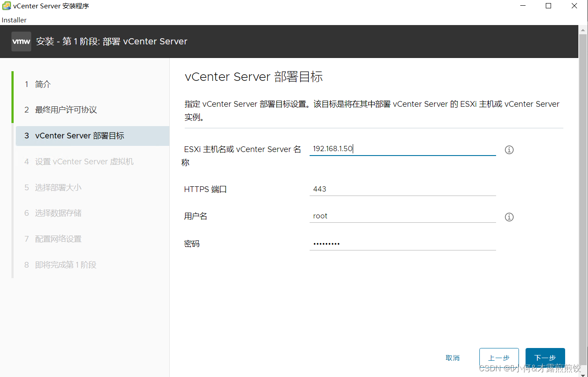The image size is (588, 377).
Task: Close the vCenter Server installer window
Action: tap(574, 6)
